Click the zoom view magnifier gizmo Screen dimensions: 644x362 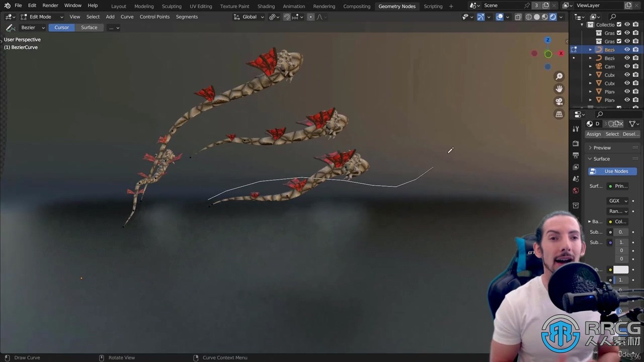click(x=559, y=76)
